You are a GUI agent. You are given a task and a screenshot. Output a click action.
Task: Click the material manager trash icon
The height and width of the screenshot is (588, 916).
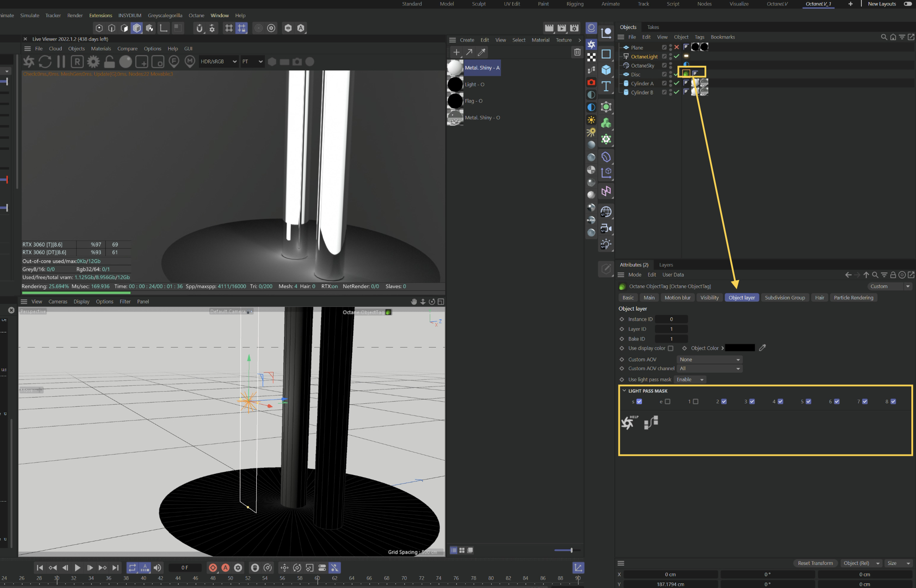tap(577, 52)
